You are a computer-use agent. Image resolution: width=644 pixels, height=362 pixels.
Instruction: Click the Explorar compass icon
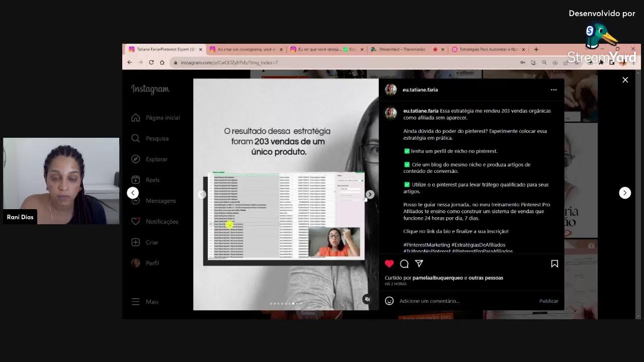[x=135, y=159]
